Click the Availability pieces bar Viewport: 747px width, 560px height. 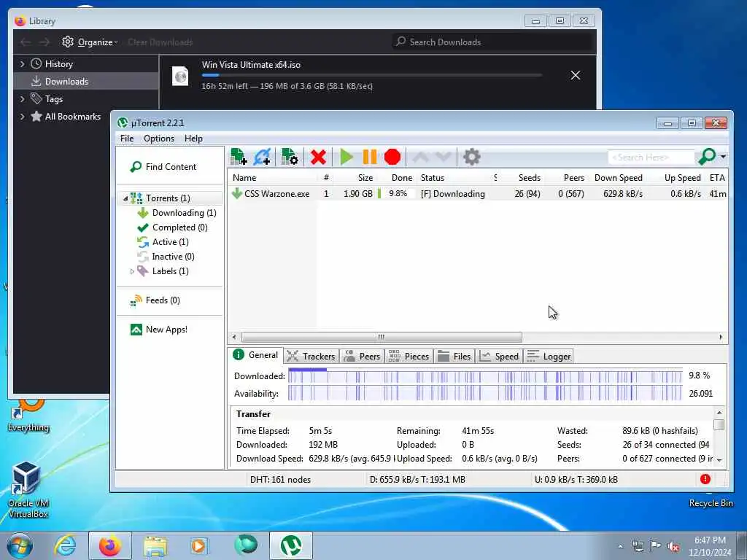[485, 394]
